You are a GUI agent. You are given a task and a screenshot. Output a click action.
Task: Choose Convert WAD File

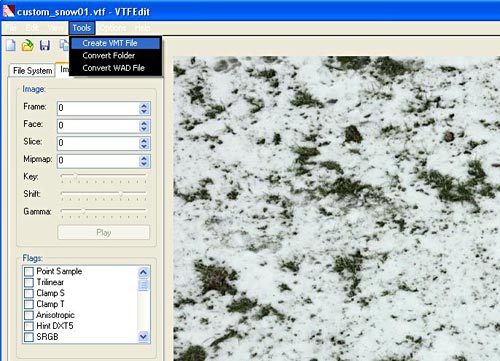(x=115, y=68)
